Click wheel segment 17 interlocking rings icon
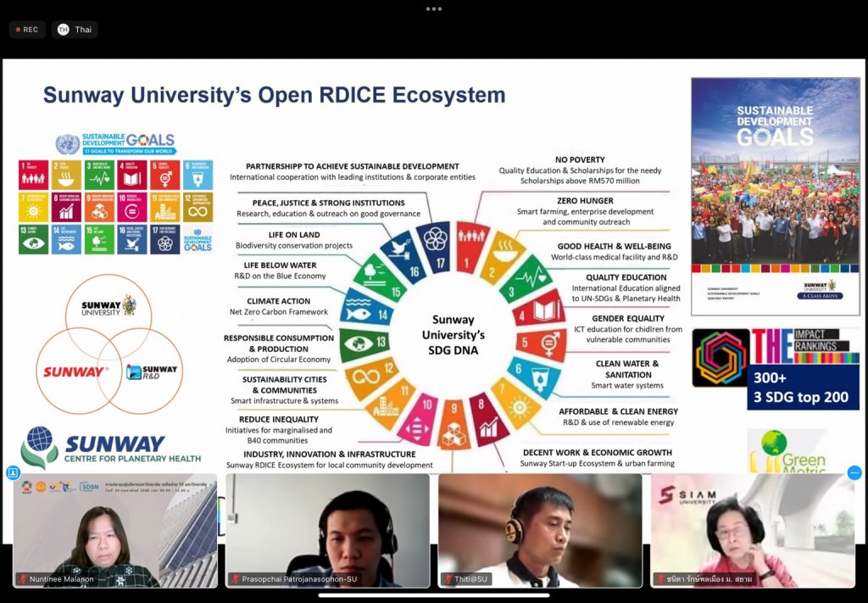 435,247
